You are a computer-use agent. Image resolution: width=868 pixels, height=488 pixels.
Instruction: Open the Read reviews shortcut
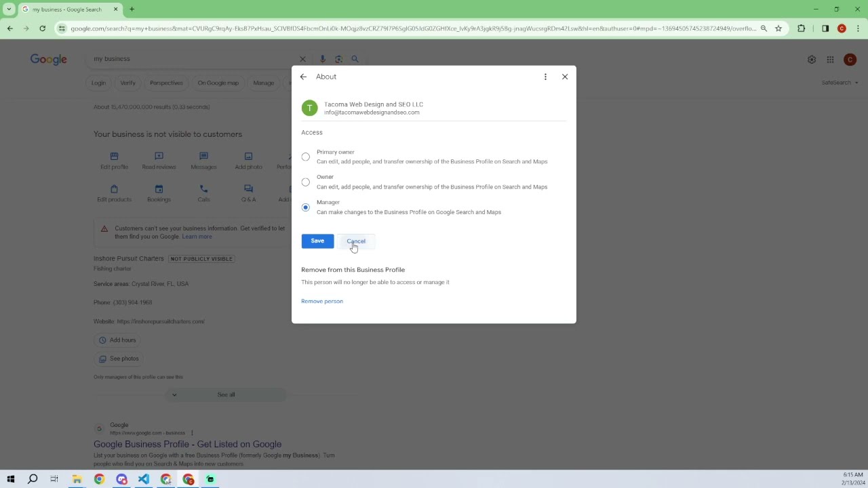point(159,161)
